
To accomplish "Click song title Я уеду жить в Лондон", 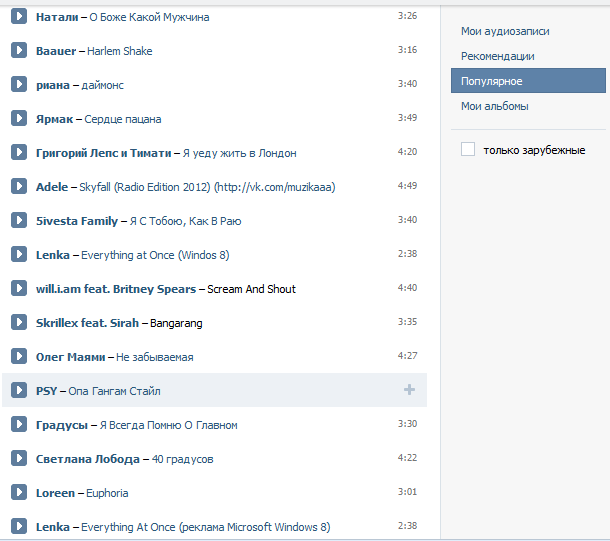I will click(x=240, y=153).
